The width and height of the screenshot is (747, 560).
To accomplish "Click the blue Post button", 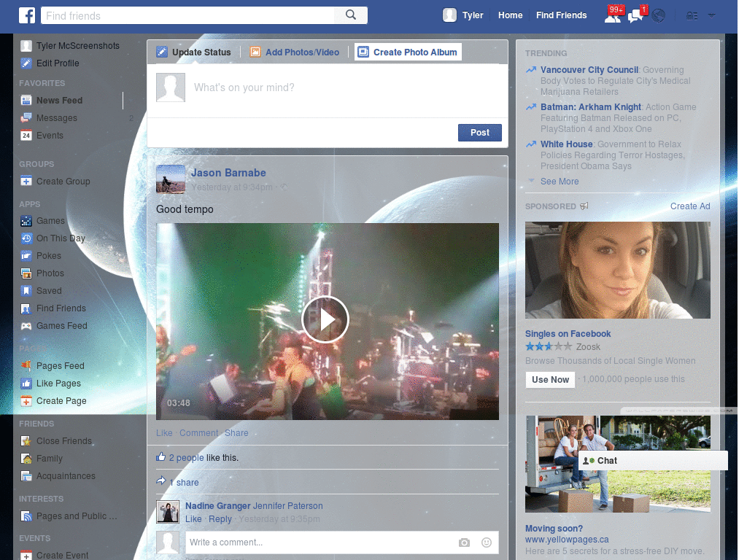I will coord(480,133).
